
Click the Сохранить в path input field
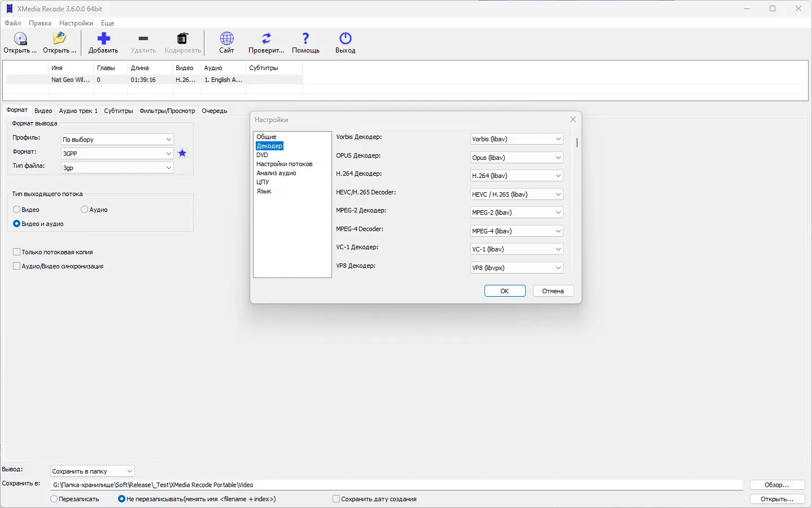tap(396, 485)
